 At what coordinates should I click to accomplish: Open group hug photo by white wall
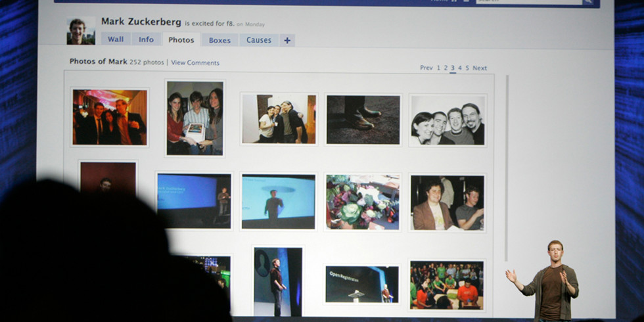click(279, 119)
